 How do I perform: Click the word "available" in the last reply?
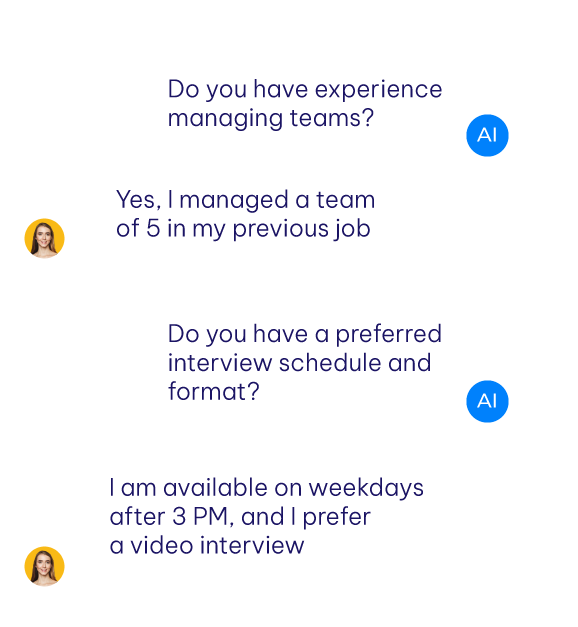coord(215,488)
